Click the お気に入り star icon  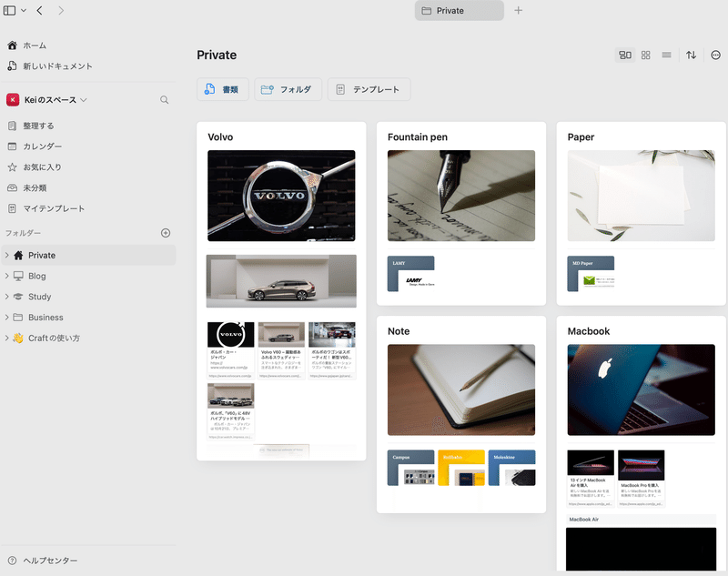[12, 167]
